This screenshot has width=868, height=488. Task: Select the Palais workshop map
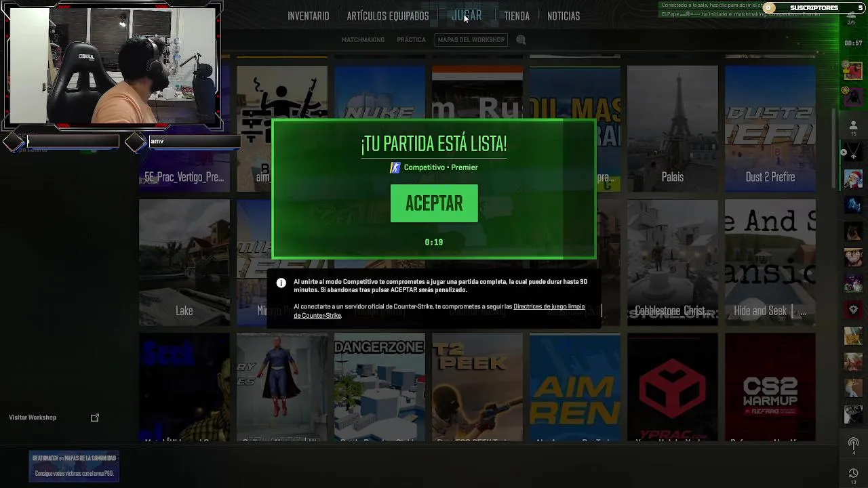(x=673, y=128)
